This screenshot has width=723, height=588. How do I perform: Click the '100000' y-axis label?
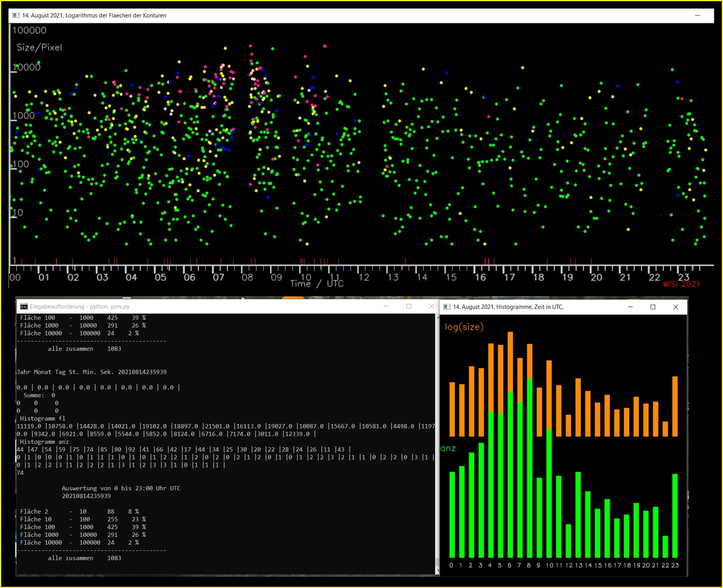29,30
